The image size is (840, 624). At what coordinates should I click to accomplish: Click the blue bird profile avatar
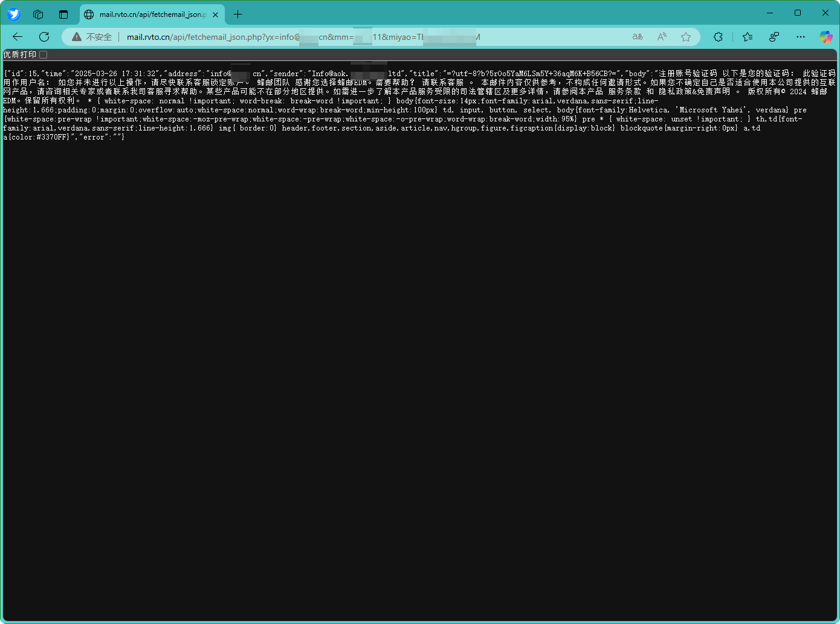coord(13,14)
